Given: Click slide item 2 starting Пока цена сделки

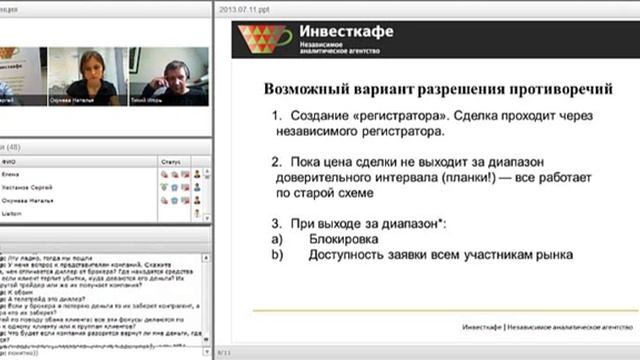Looking at the screenshot, I should coord(431,178).
